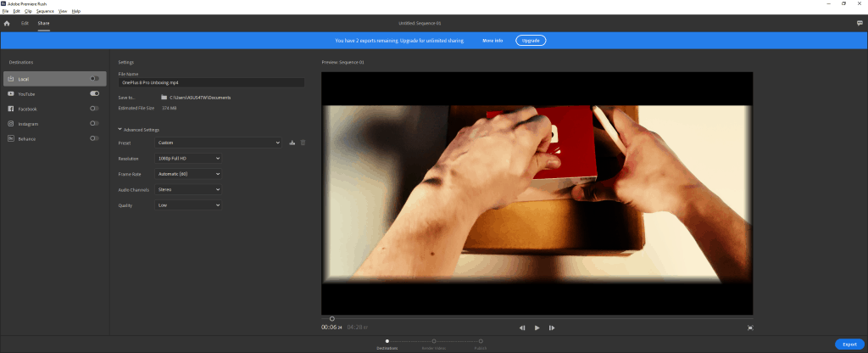Enable the Instagram destination toggle

click(95, 124)
